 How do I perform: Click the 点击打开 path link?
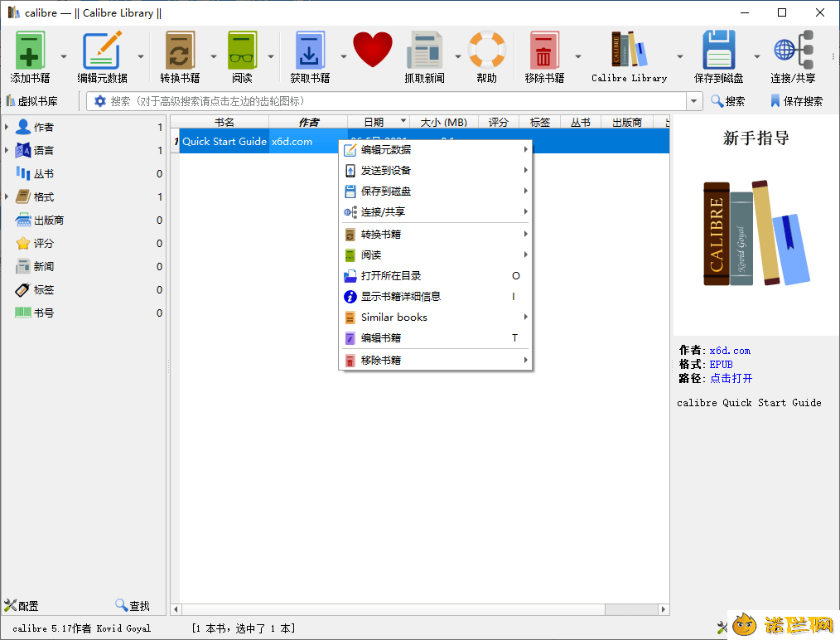click(731, 378)
